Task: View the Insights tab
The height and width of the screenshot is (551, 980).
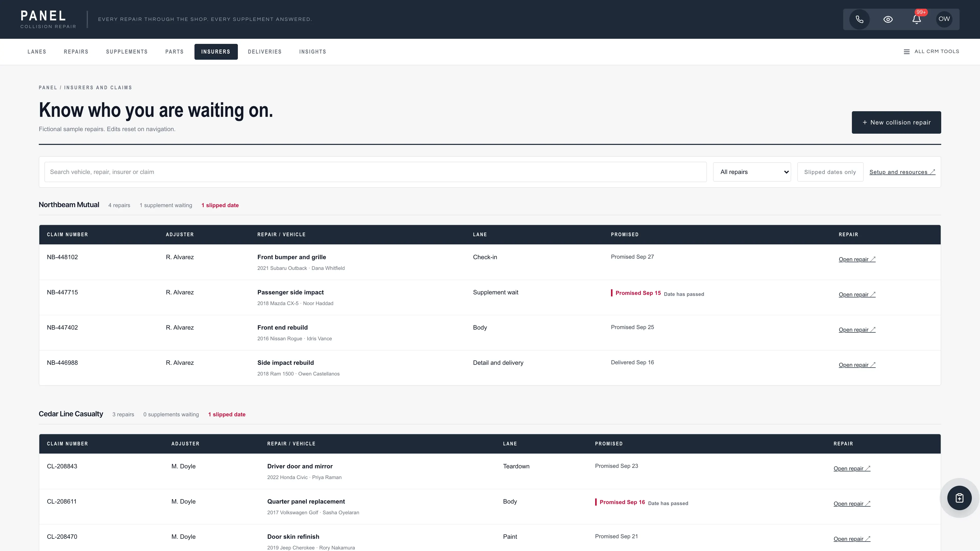Action: 313,52
